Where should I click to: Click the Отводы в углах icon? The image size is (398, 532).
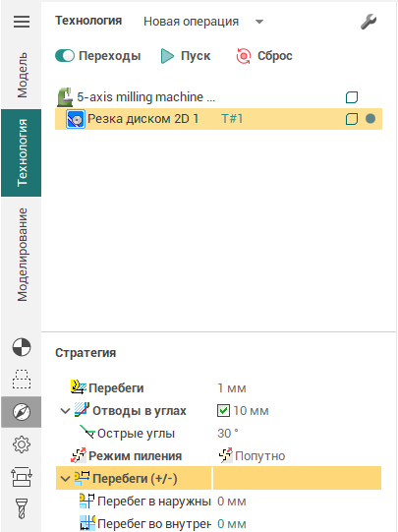82,410
